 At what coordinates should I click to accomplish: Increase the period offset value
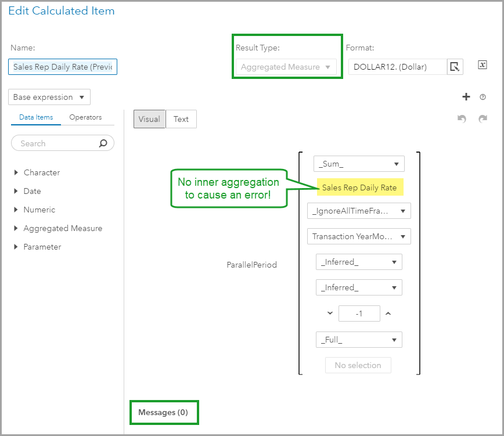click(388, 314)
